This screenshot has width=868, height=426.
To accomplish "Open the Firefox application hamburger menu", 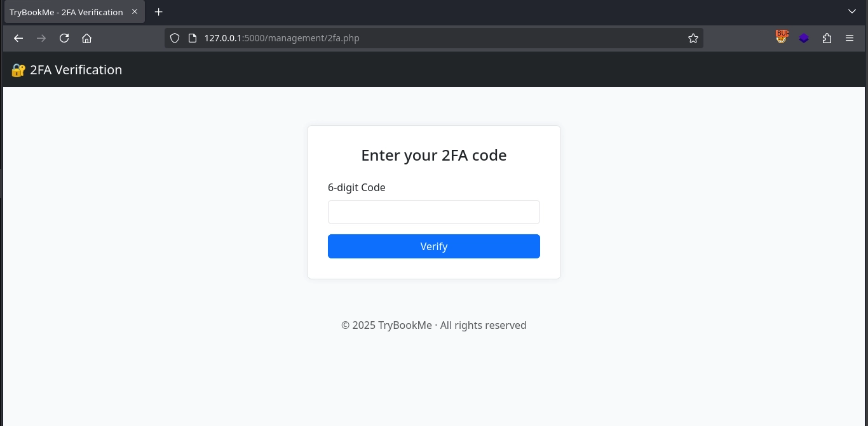I will point(850,38).
